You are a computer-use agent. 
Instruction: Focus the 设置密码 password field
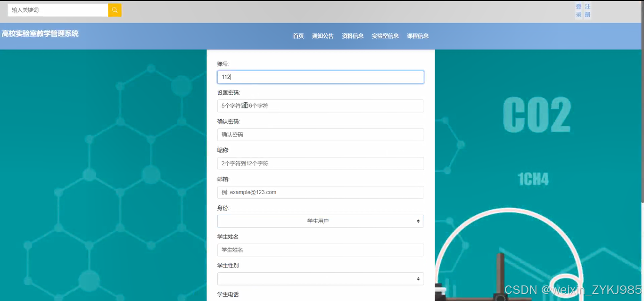pos(321,106)
